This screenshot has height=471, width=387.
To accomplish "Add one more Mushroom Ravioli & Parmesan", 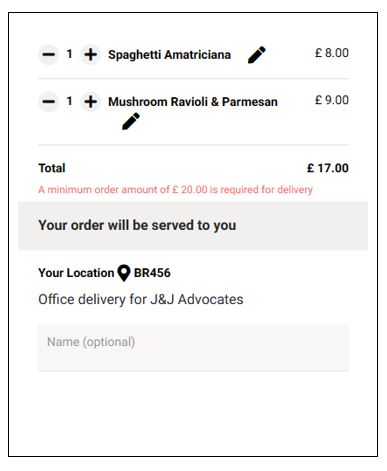I will 90,101.
